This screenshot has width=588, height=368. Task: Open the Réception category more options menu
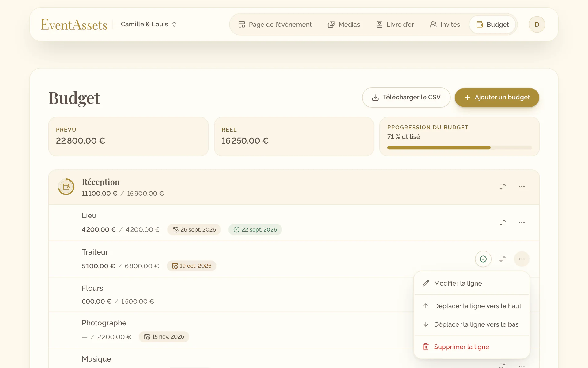pyautogui.click(x=522, y=187)
